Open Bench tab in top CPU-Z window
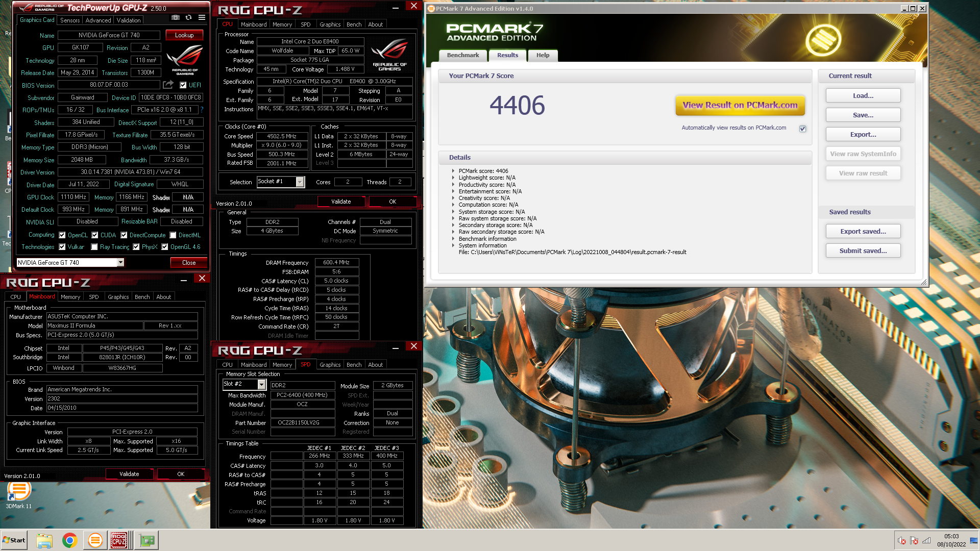Image resolution: width=980 pixels, height=551 pixels. point(354,24)
